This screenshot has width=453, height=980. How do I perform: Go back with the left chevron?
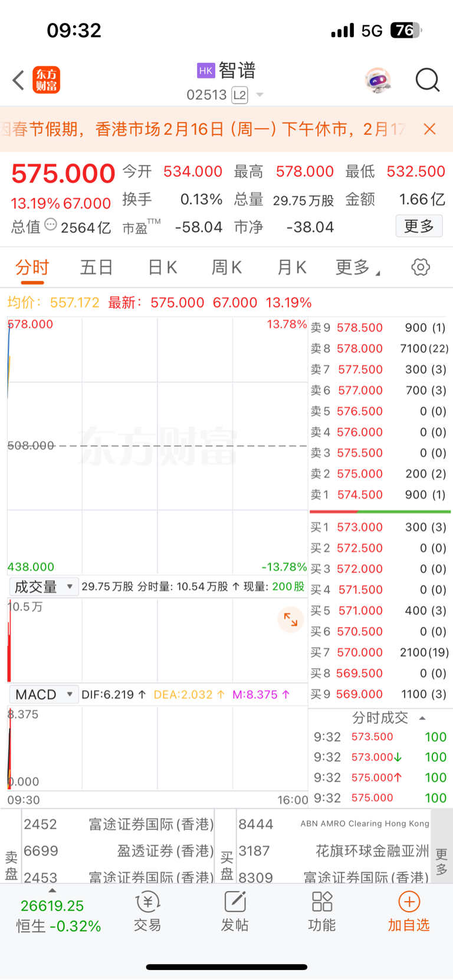(x=18, y=80)
